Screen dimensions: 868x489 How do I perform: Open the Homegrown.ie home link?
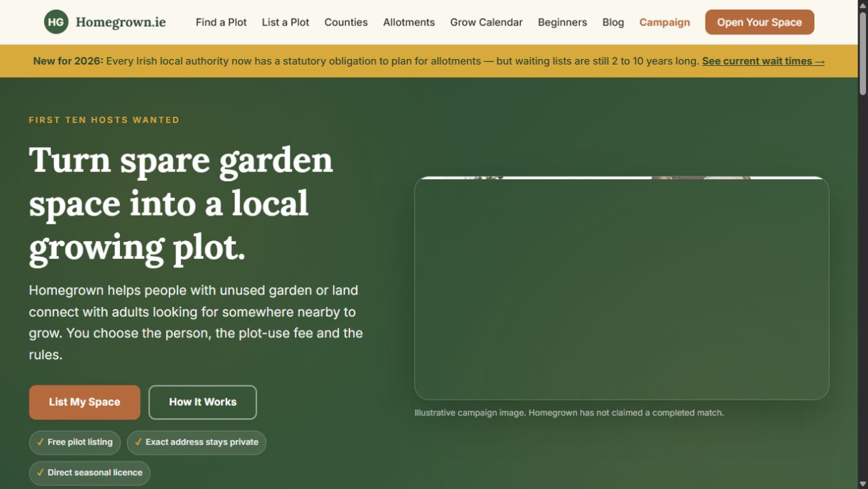[x=105, y=22]
